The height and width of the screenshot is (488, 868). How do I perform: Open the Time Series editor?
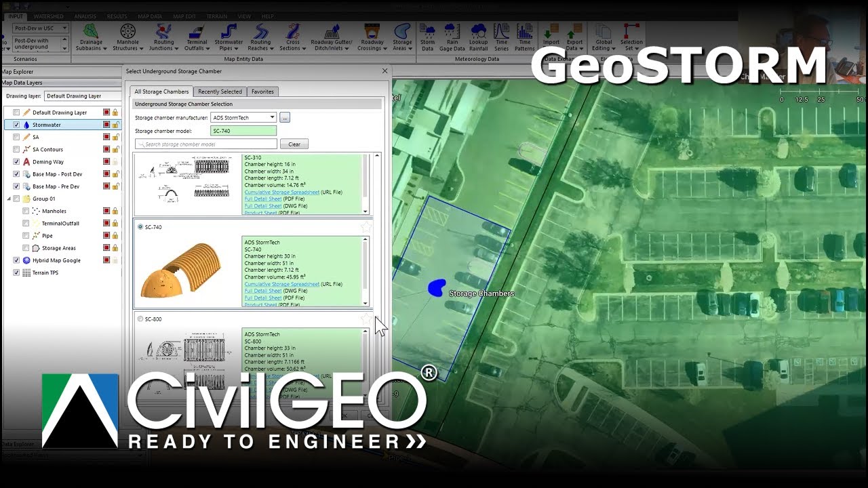[501, 37]
